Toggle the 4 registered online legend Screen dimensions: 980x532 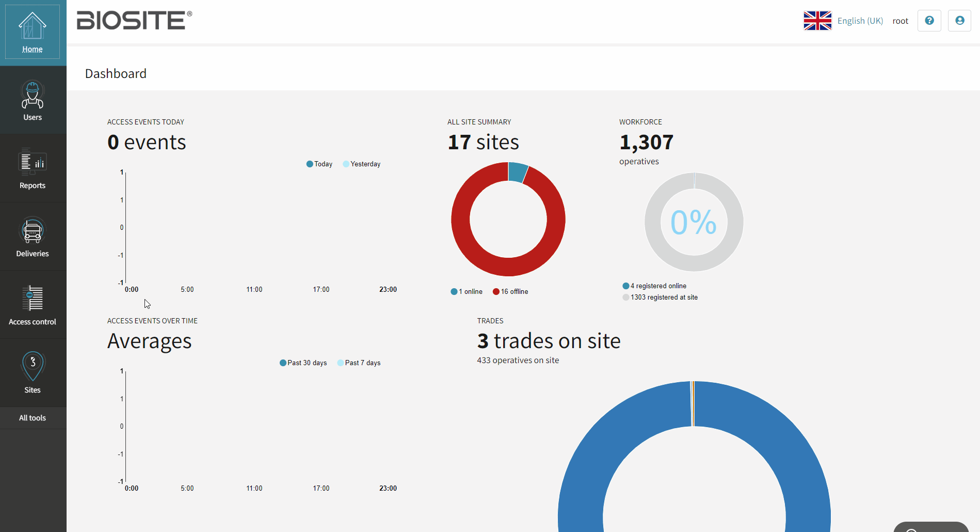click(x=654, y=286)
